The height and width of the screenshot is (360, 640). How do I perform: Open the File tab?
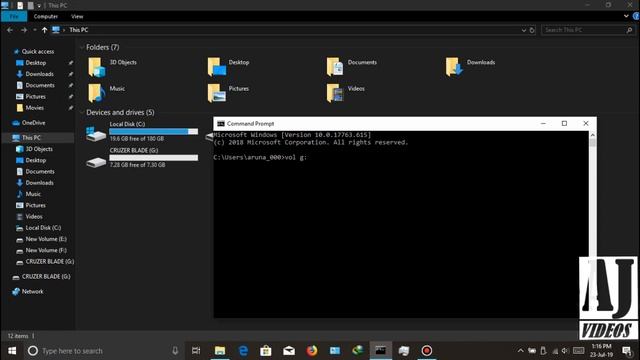(14, 16)
